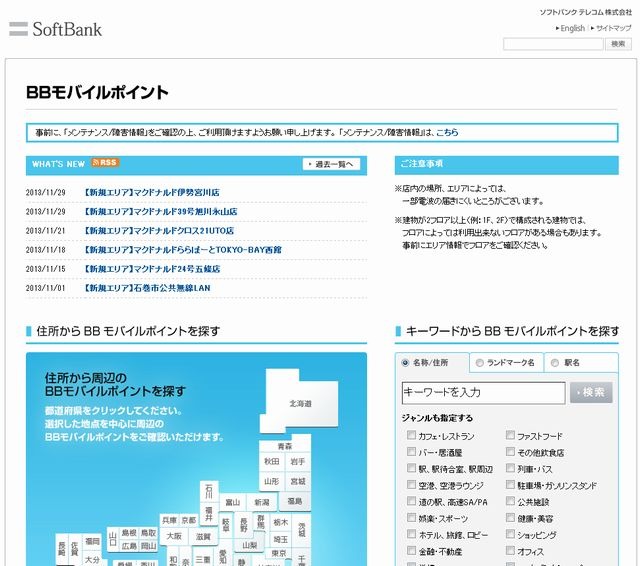Select 山口 prefecture on the map

pos(113,539)
